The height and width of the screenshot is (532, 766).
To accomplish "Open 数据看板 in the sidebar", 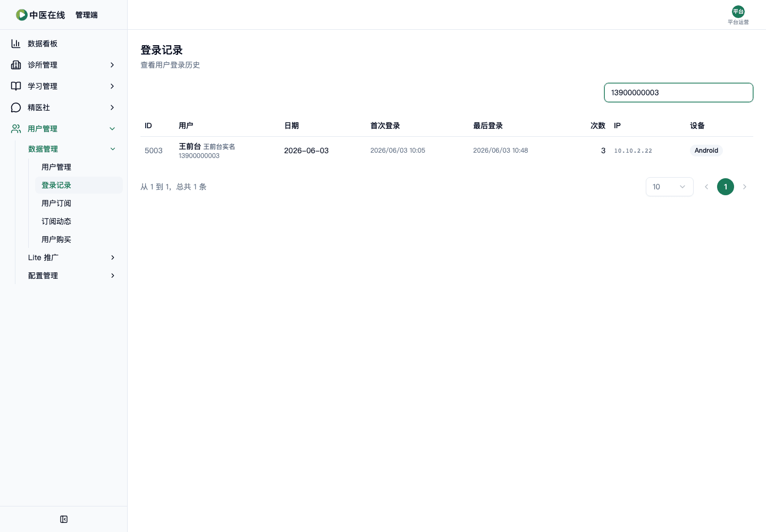I will 64,44.
